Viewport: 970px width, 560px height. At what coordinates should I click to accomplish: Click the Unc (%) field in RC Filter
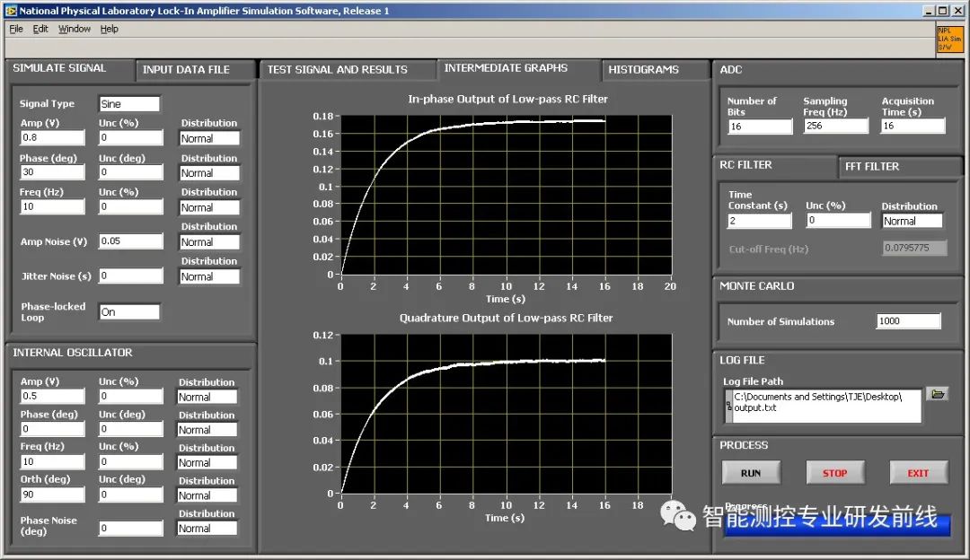[838, 220]
